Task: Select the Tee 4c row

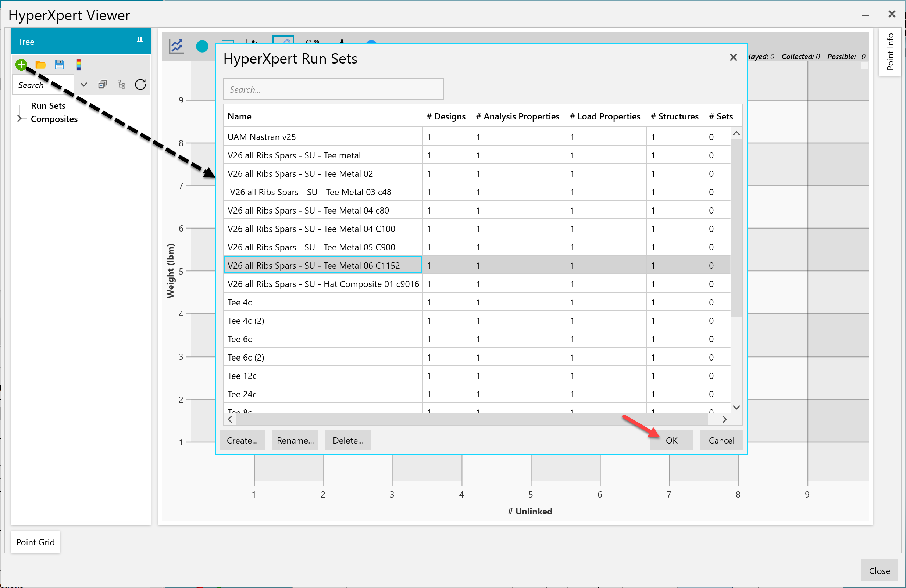Action: pyautogui.click(x=477, y=302)
